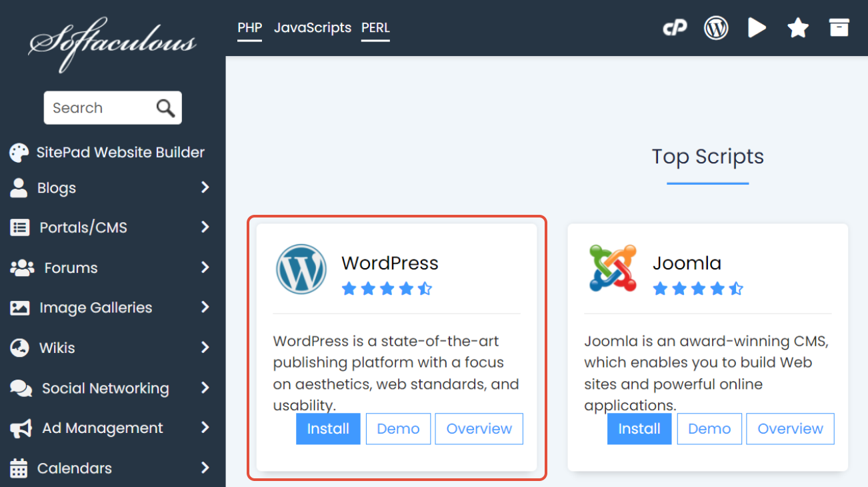This screenshot has width=868, height=487.
Task: Expand the Wikis chevron
Action: tap(205, 347)
